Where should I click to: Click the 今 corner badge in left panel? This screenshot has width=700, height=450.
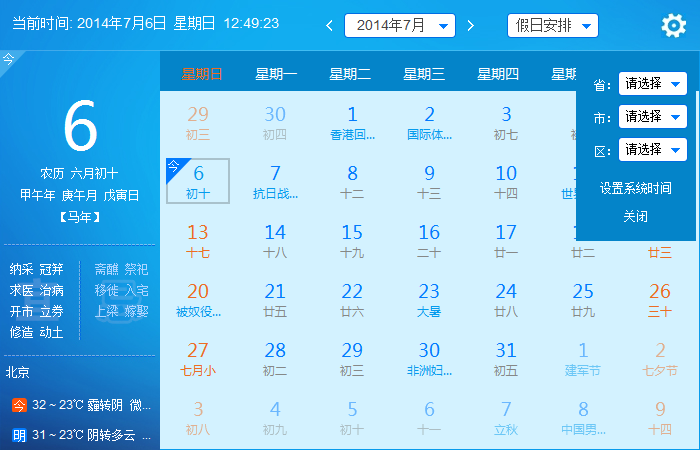[8, 60]
